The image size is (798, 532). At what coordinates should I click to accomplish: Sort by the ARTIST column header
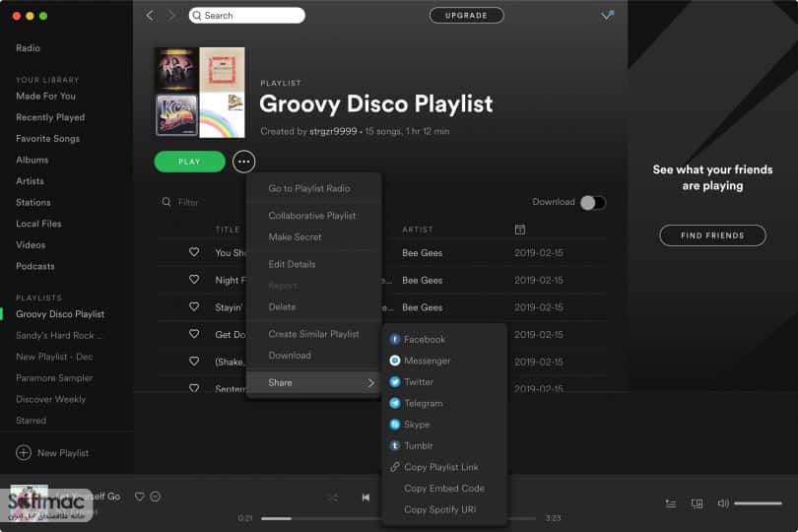(x=418, y=231)
